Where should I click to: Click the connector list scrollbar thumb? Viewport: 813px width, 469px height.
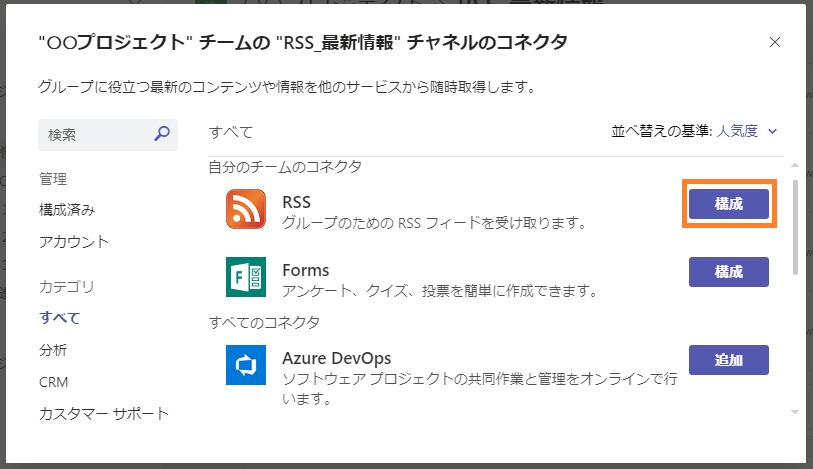[795, 227]
